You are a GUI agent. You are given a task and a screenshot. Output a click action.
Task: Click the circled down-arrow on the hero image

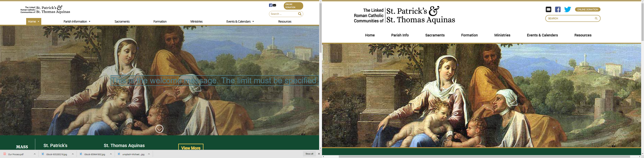[x=159, y=129]
